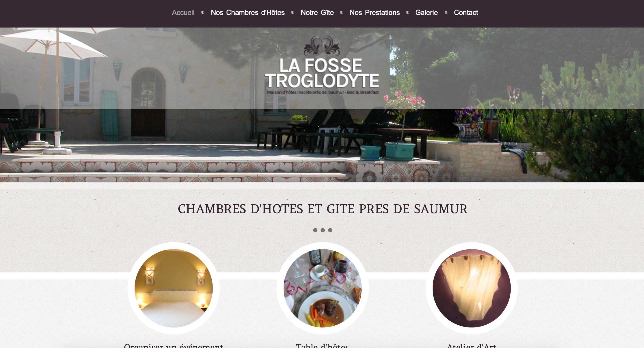The width and height of the screenshot is (644, 348).
Task: Click the Table d'hôtes link
Action: click(x=322, y=345)
